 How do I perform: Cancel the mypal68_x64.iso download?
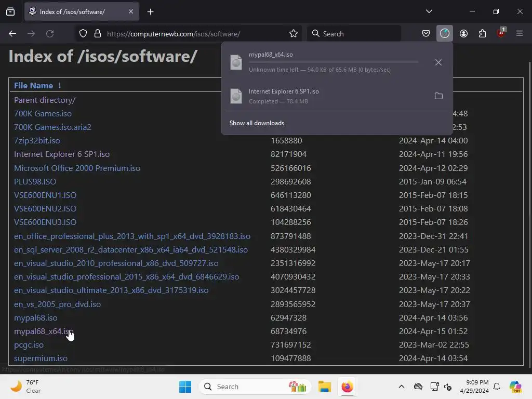click(x=438, y=62)
